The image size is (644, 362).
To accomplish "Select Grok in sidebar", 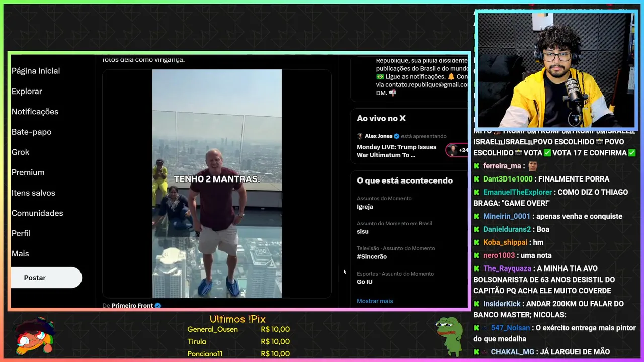I will click(20, 152).
